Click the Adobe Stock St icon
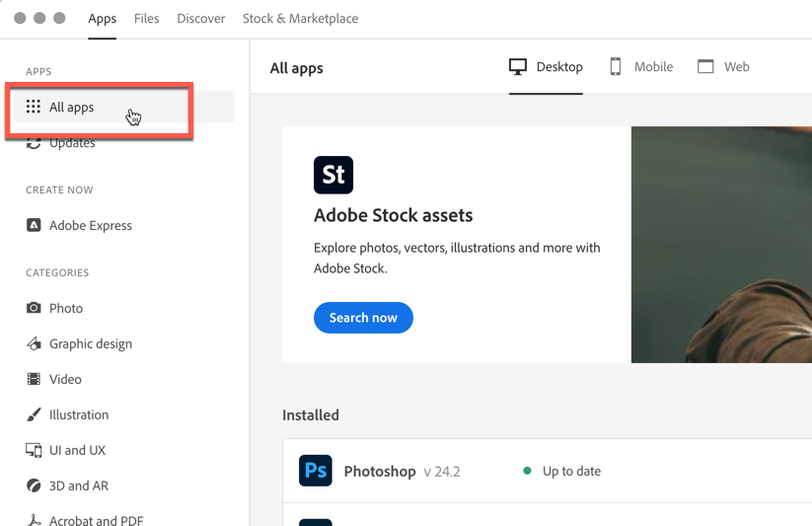Screen dimensions: 812x526 point(333,175)
